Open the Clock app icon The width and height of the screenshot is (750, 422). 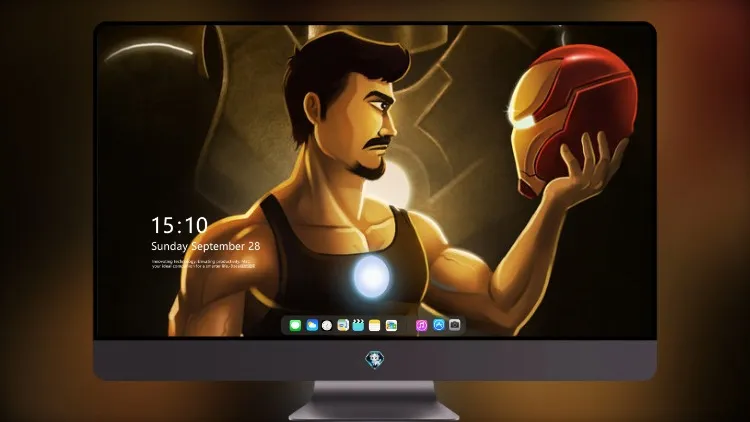tap(327, 326)
